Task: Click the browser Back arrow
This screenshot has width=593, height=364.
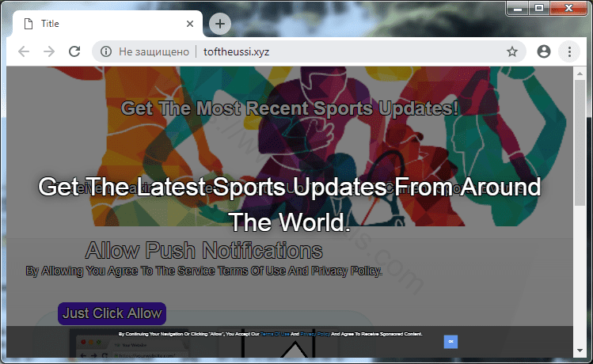Action: (24, 51)
